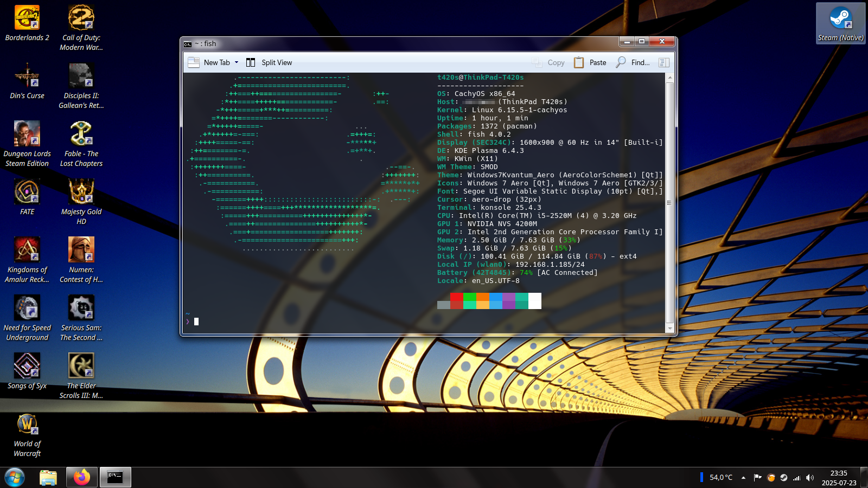Viewport: 868px width, 488px height.
Task: Open the Windows 7 style Start menu
Action: tap(15, 477)
